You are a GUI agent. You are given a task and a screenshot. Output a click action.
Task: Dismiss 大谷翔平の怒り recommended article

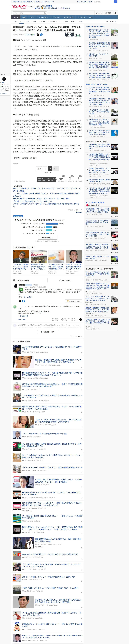click(81, 352)
